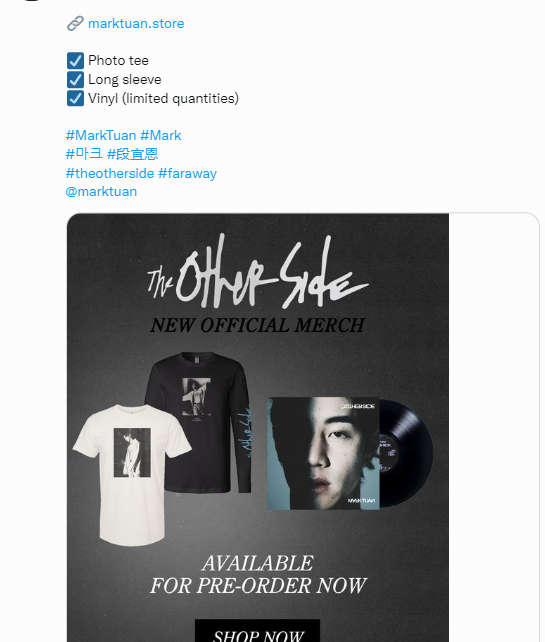Click the AVAILABLE FOR PRE-ORDER NOW text
The width and height of the screenshot is (545, 642).
(258, 574)
